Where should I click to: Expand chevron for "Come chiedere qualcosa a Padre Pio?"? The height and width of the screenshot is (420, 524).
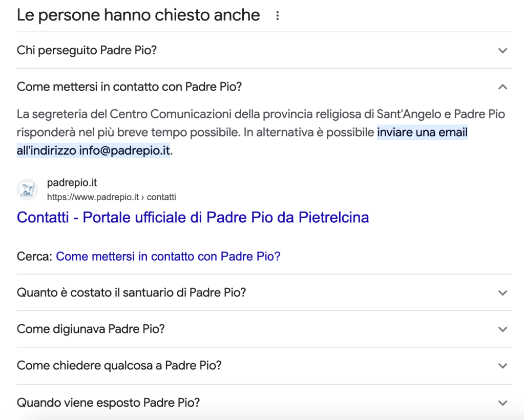pyautogui.click(x=502, y=366)
